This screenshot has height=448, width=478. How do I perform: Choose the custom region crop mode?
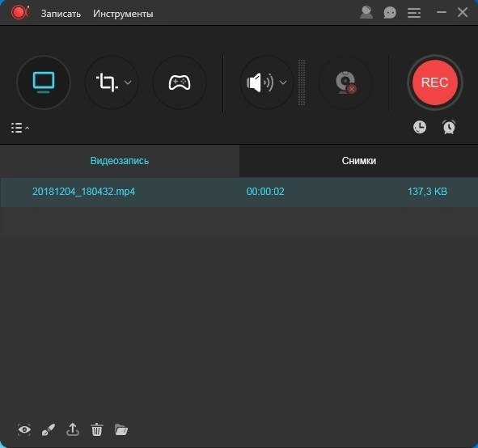[106, 82]
